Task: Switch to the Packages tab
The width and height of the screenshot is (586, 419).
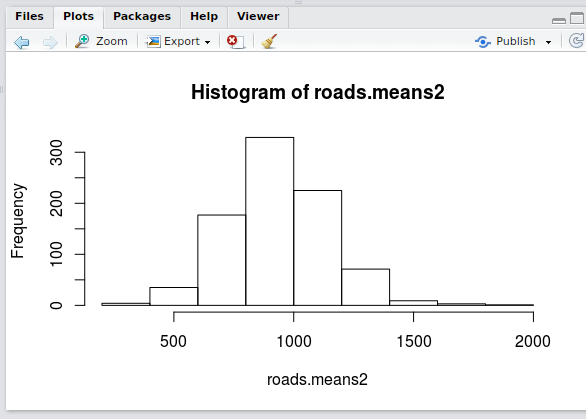Action: point(142,17)
